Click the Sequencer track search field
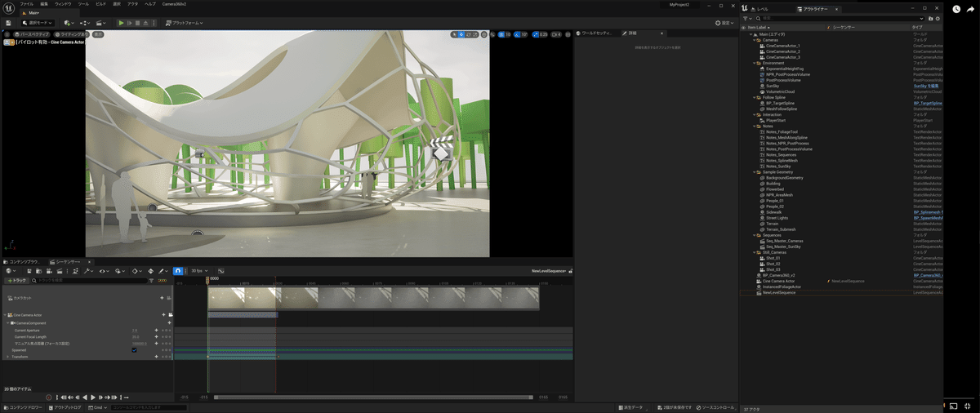 tap(90, 280)
